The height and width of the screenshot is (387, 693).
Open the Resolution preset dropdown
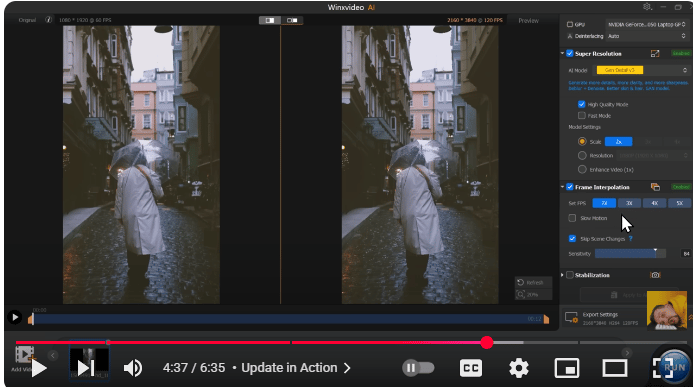(x=653, y=156)
